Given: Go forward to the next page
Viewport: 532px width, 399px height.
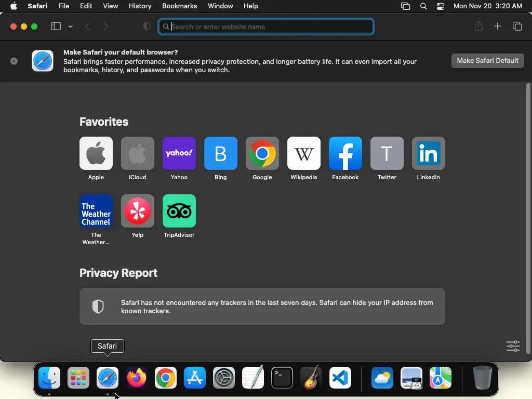Looking at the screenshot, I should [105, 26].
